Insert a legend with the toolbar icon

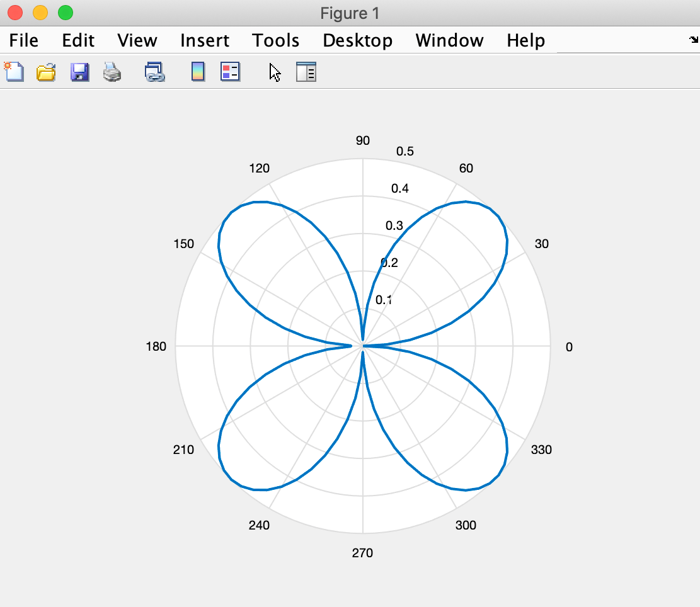(231, 72)
